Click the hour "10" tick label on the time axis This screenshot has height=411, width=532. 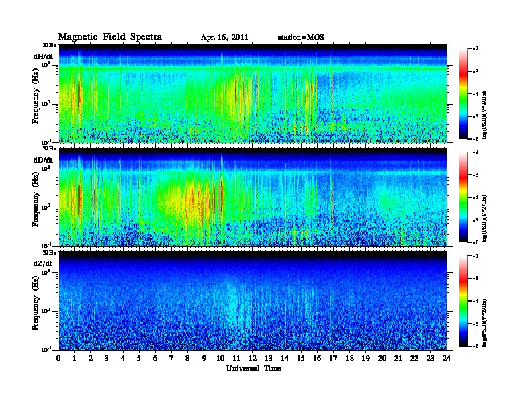[x=220, y=358]
